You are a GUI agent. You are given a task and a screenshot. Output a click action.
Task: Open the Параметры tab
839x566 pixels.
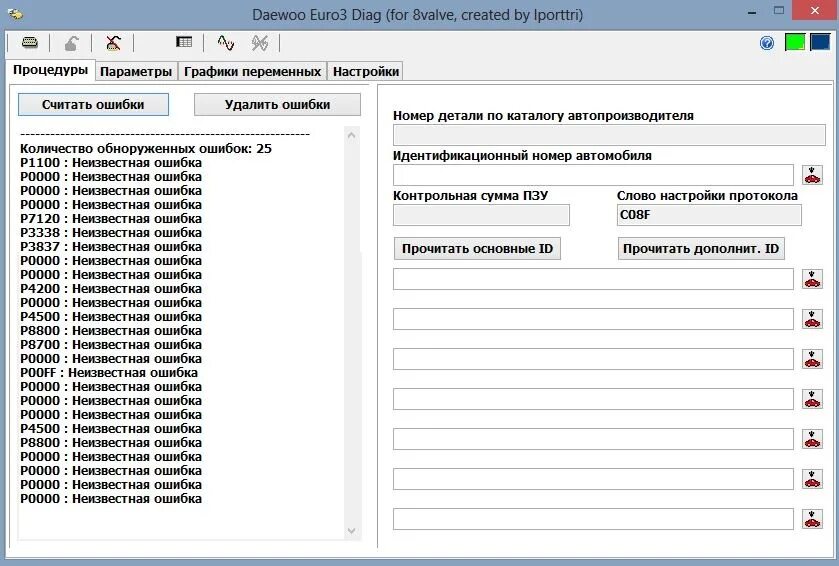coord(136,71)
